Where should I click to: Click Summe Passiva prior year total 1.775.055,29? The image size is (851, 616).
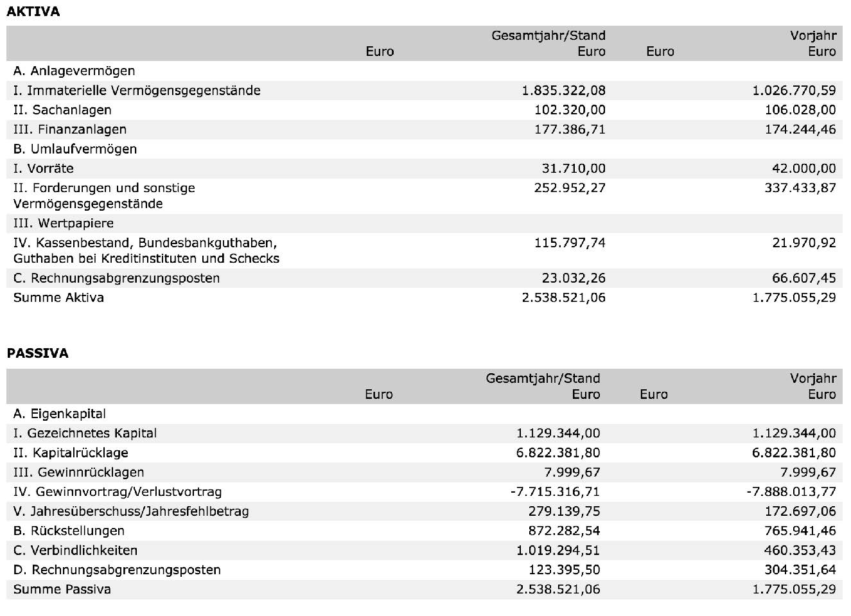point(794,590)
